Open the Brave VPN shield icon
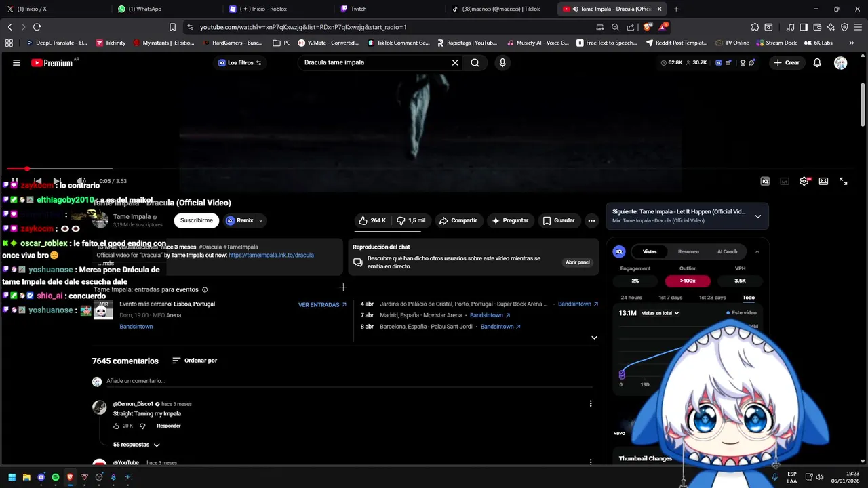Image resolution: width=868 pixels, height=488 pixels. [844, 27]
